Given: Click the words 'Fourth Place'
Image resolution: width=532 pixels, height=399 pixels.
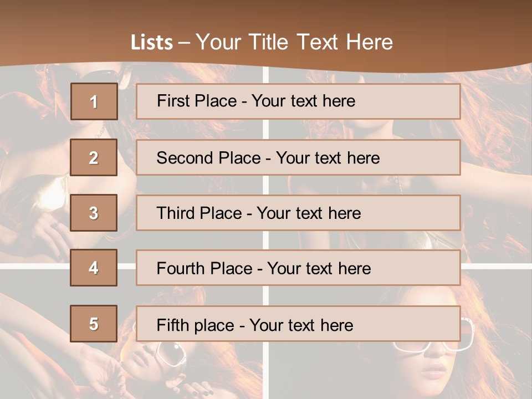Looking at the screenshot, I should tap(204, 268).
